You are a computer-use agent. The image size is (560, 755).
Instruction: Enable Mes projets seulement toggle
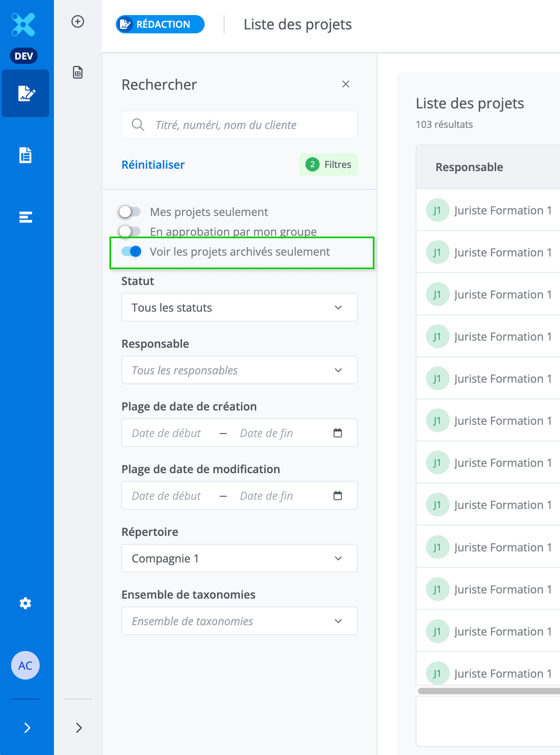130,212
